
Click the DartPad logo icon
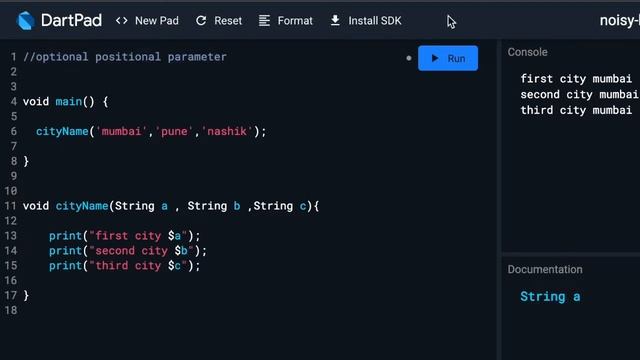[x=25, y=20]
